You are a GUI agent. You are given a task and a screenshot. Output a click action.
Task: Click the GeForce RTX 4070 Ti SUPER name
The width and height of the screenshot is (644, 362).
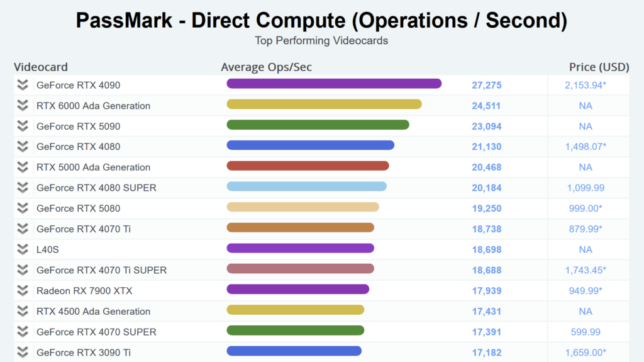(x=101, y=270)
